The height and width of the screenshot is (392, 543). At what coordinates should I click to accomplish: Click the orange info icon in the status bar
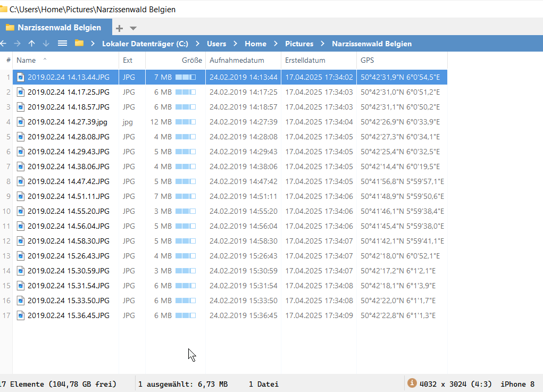pos(412,383)
